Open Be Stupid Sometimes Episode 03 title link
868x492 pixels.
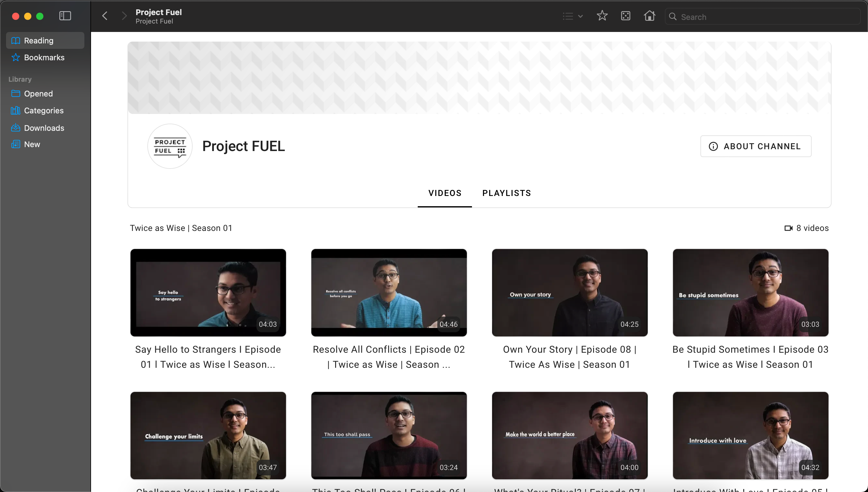tap(750, 357)
